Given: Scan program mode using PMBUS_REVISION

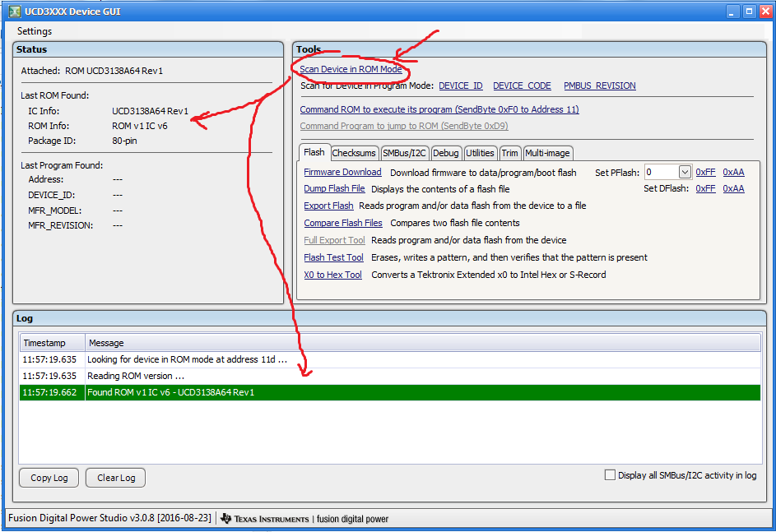Looking at the screenshot, I should click(599, 86).
